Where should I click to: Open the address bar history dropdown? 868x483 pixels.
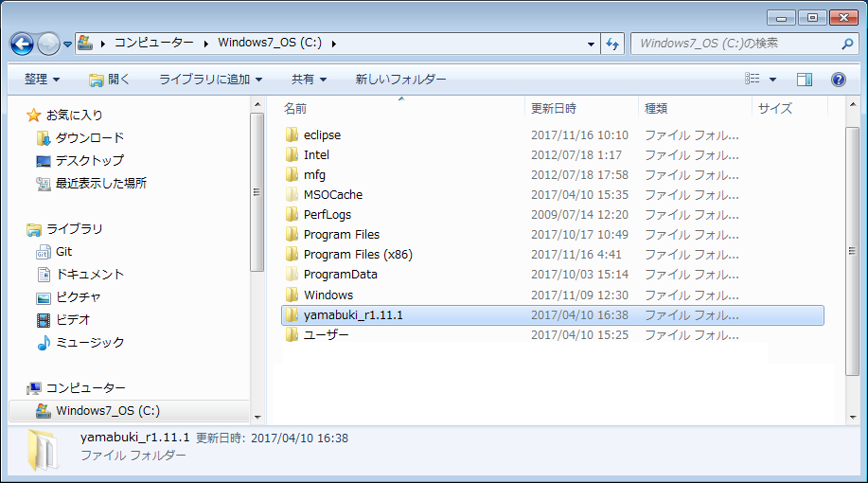click(592, 44)
